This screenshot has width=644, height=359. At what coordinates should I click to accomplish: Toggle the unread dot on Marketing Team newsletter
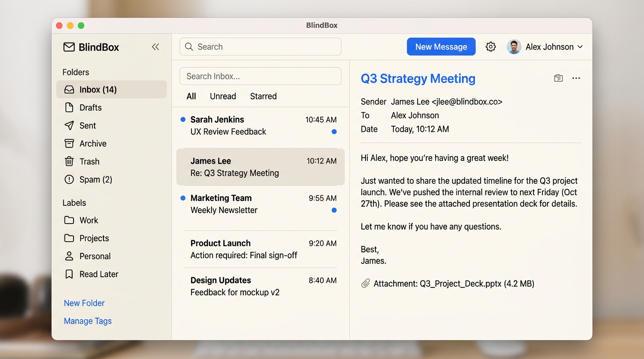click(x=182, y=198)
